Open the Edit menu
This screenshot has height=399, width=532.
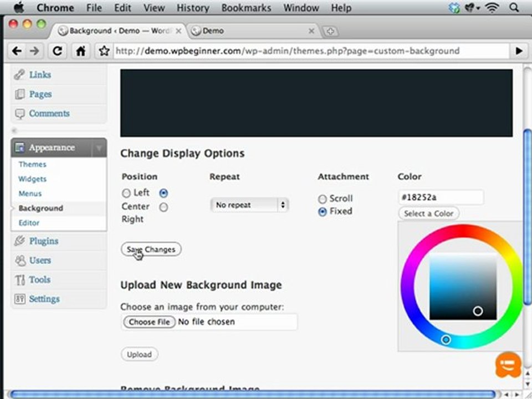tap(122, 7)
